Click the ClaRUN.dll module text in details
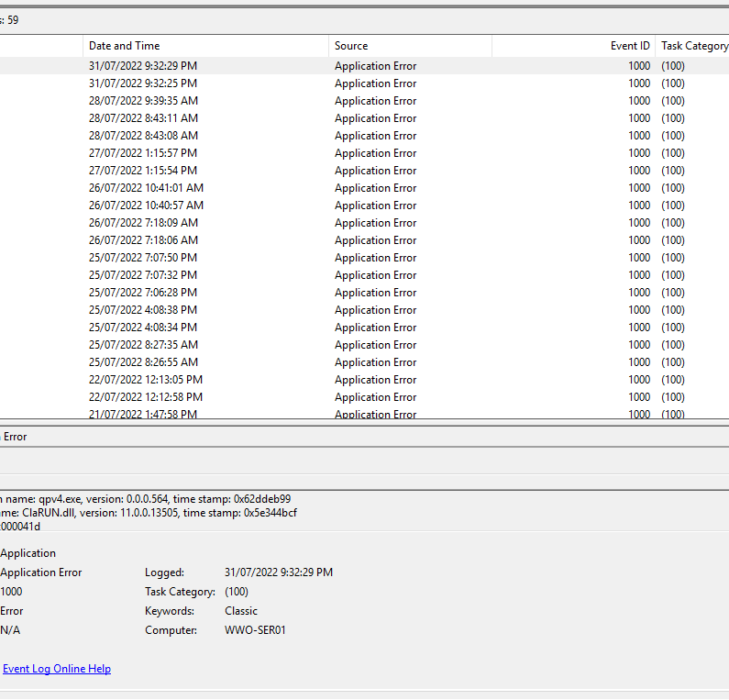Viewport: 729px width, 700px height. point(50,513)
